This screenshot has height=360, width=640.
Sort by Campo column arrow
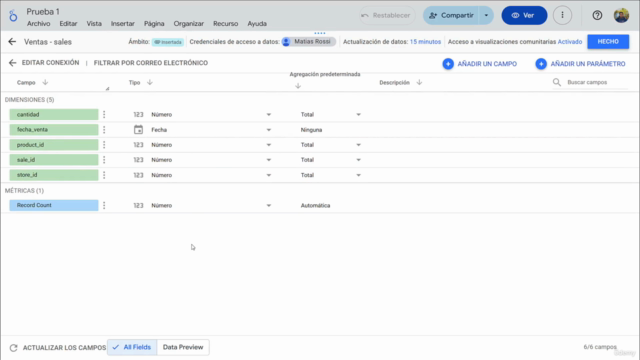pos(45,82)
